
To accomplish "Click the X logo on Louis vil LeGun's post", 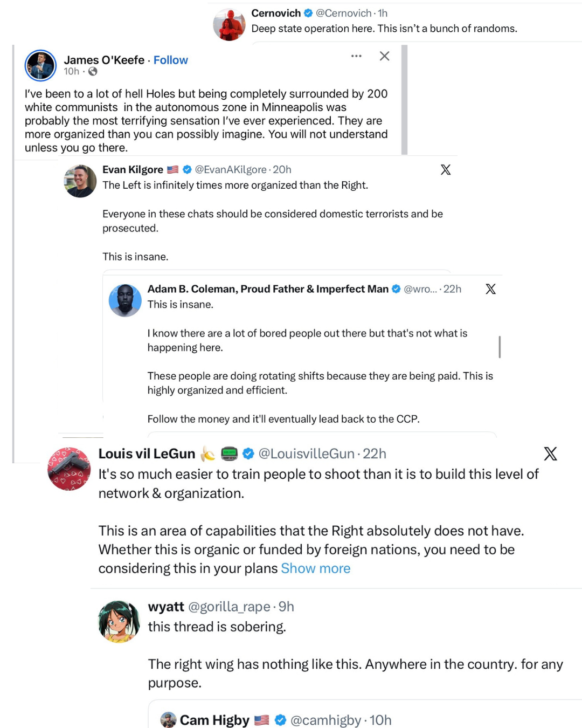I will [x=550, y=454].
